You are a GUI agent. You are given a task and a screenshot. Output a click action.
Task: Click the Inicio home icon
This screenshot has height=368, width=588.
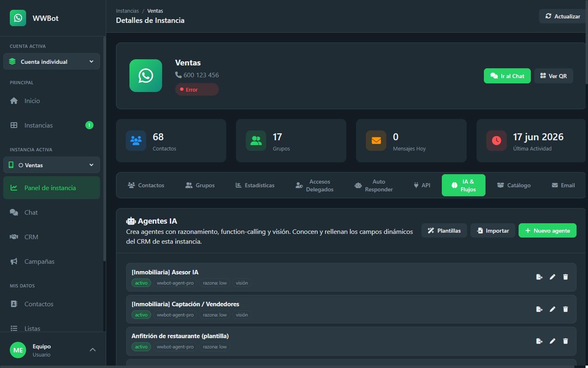tap(14, 101)
